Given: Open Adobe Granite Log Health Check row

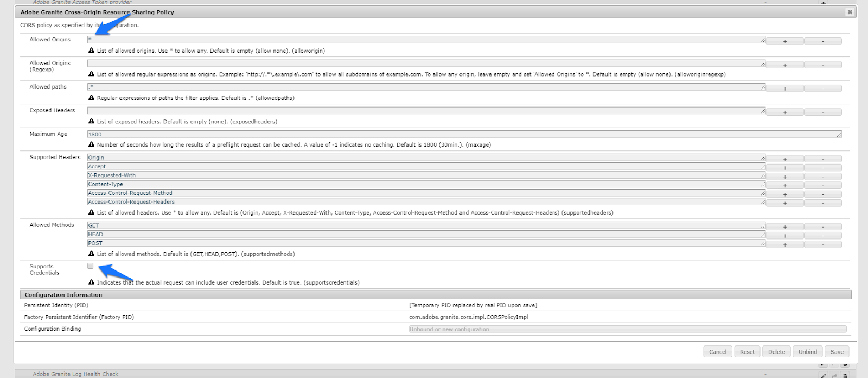Looking at the screenshot, I should pos(75,374).
